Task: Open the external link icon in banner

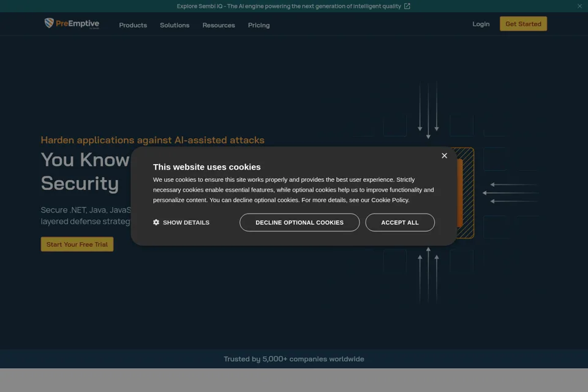Action: click(407, 6)
